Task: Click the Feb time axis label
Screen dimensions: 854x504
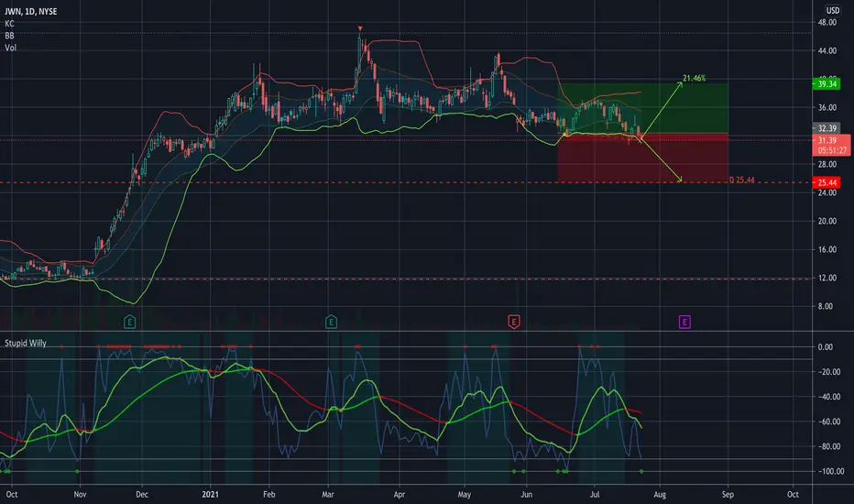Action: 269,494
